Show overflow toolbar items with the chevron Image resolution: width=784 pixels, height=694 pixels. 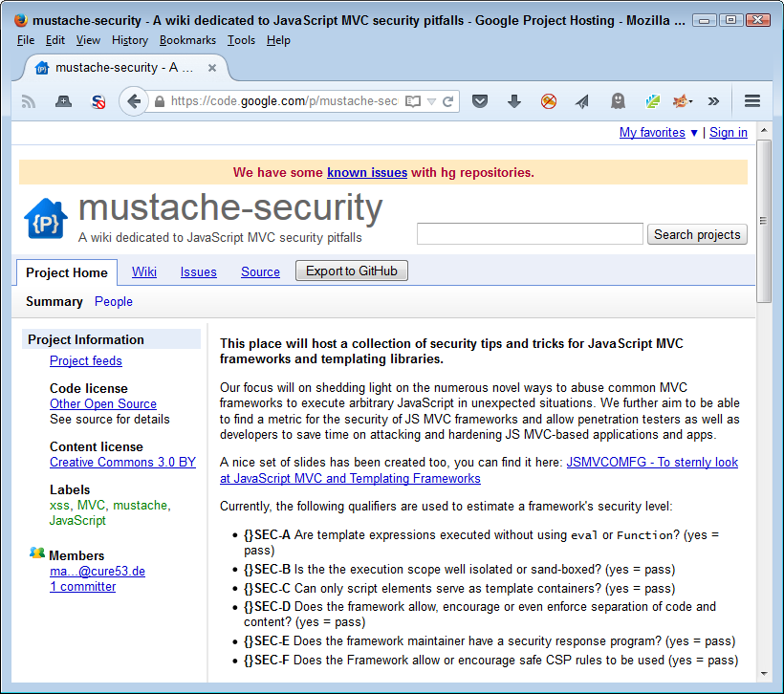[713, 100]
